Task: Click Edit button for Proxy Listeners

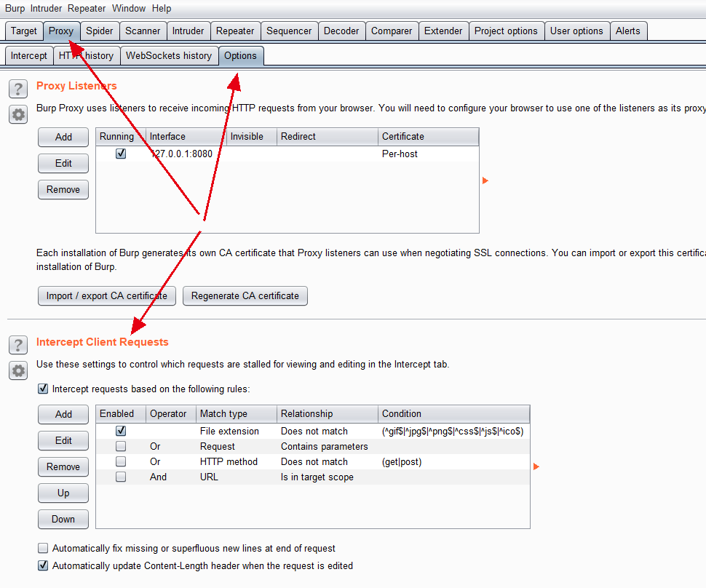Action: click(x=63, y=163)
